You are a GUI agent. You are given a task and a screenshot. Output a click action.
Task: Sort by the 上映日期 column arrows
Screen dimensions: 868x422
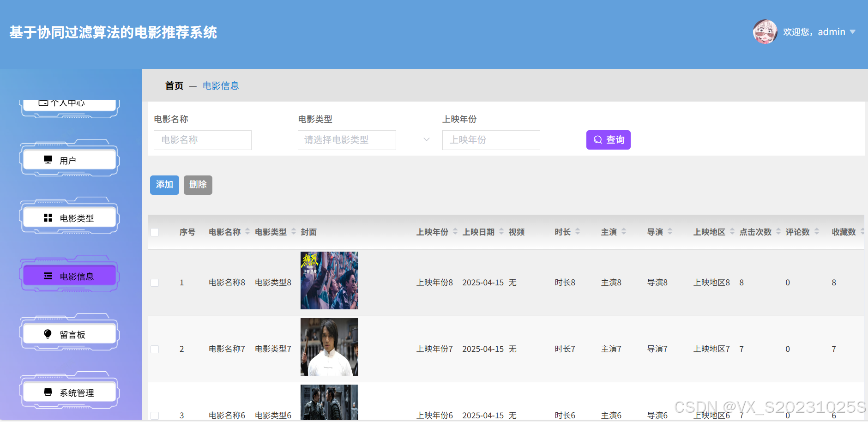click(x=501, y=231)
